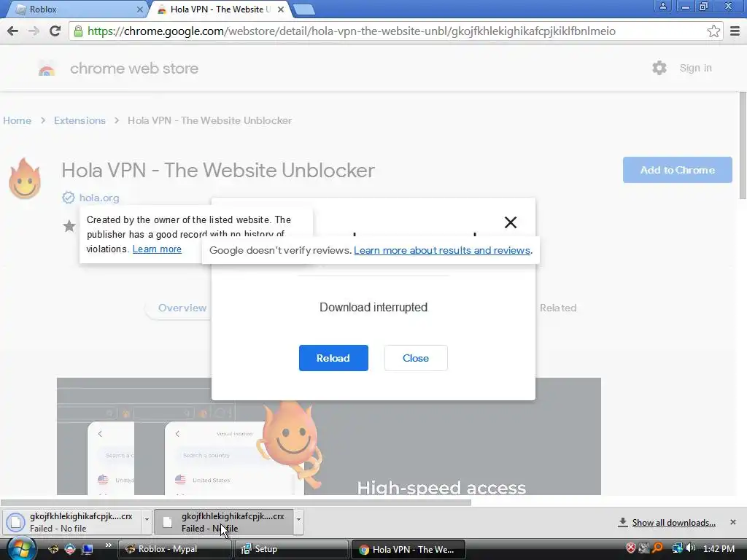
Task: Click the Sign in link
Action: 695,68
